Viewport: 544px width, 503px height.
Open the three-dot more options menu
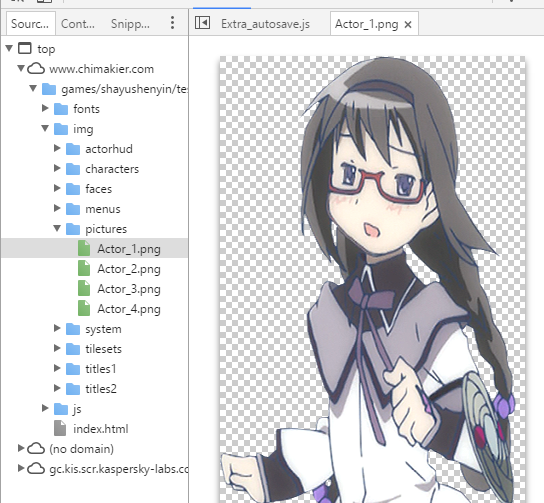[172, 23]
